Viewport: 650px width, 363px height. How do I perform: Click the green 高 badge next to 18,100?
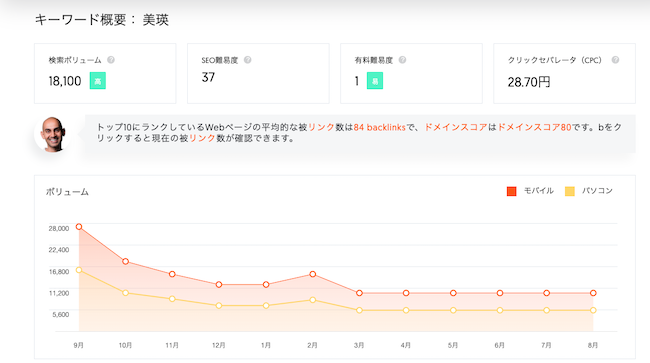98,81
